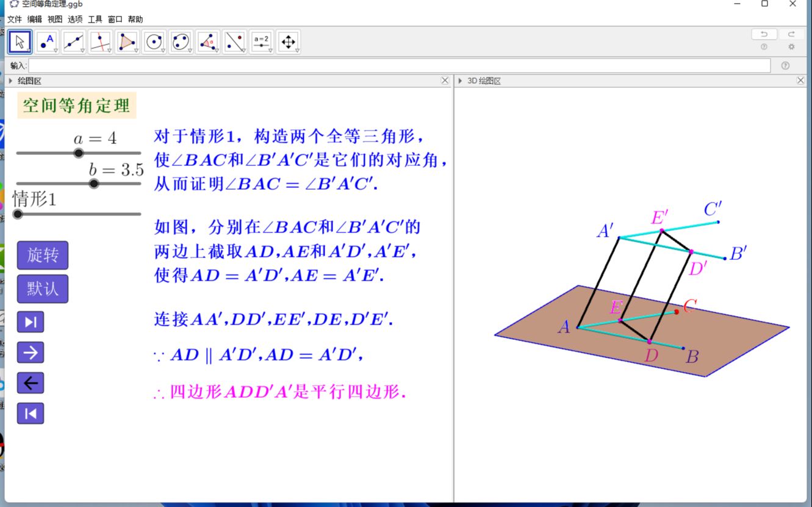
Task: Select point E on the brown plane
Action: pyautogui.click(x=620, y=320)
